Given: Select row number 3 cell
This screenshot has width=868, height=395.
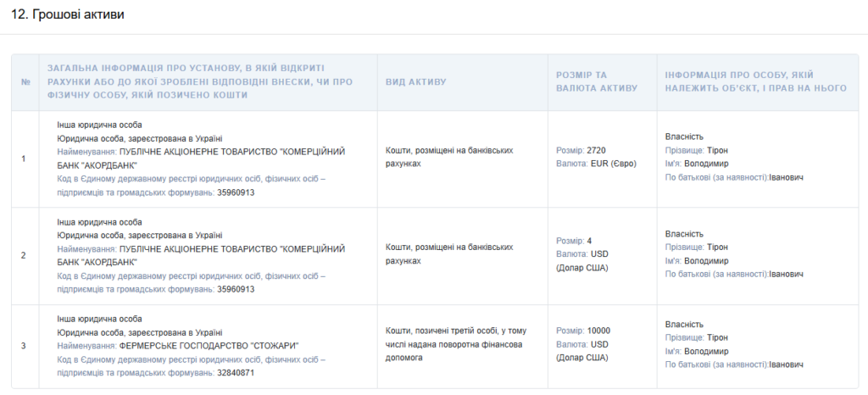Looking at the screenshot, I should [x=24, y=346].
